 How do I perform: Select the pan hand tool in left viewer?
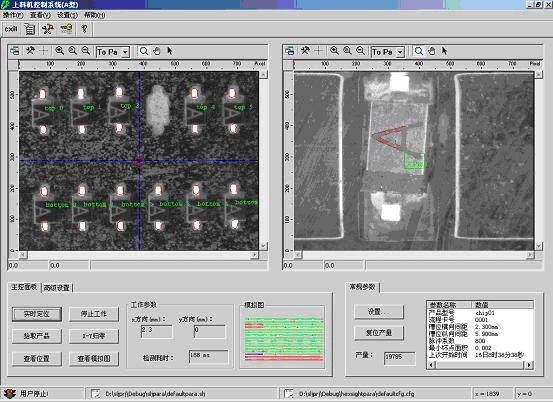point(157,51)
